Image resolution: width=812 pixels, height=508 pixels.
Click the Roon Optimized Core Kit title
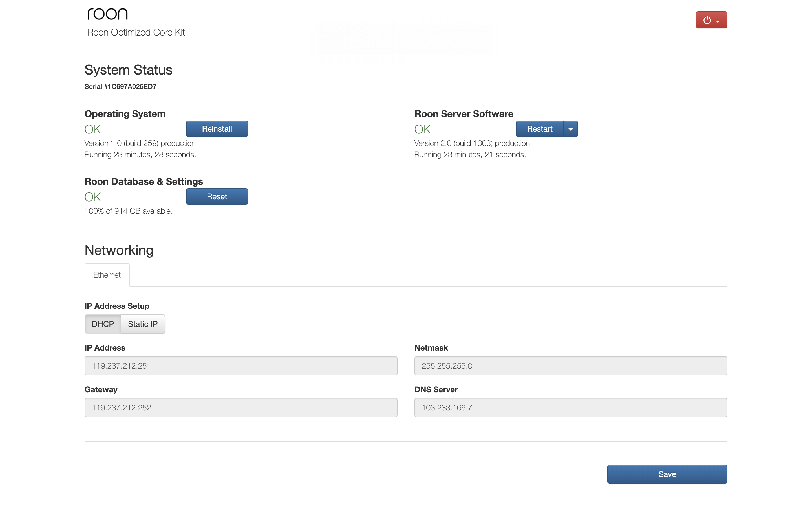point(136,32)
